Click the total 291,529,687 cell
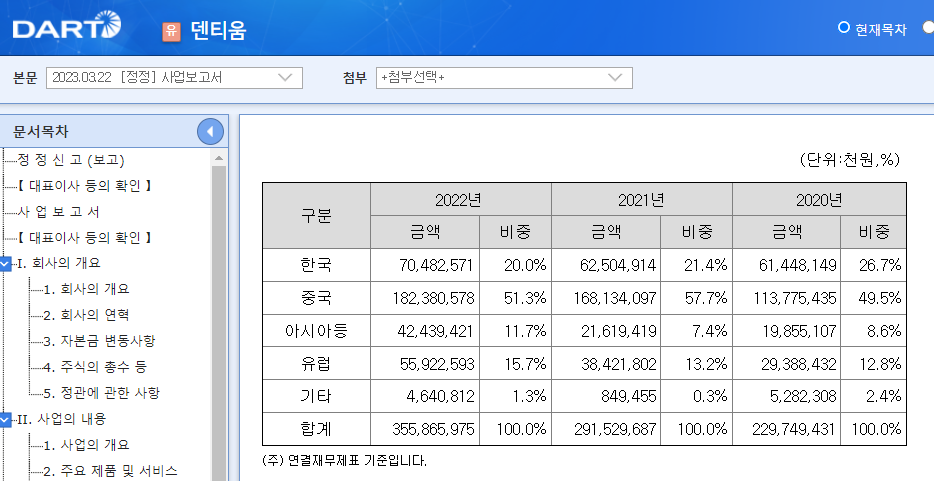The width and height of the screenshot is (934, 481). click(x=615, y=429)
